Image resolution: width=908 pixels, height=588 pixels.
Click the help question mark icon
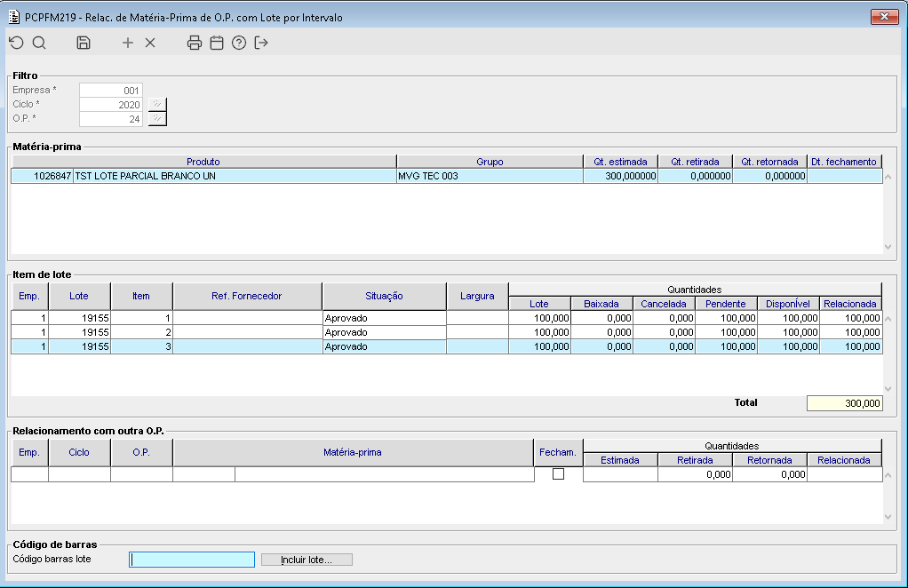239,43
